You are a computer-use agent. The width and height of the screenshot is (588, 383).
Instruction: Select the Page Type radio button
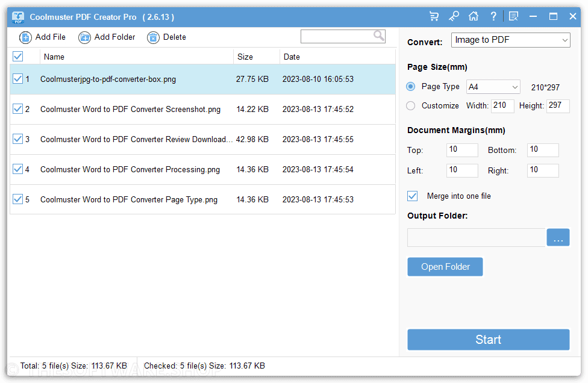tap(411, 87)
